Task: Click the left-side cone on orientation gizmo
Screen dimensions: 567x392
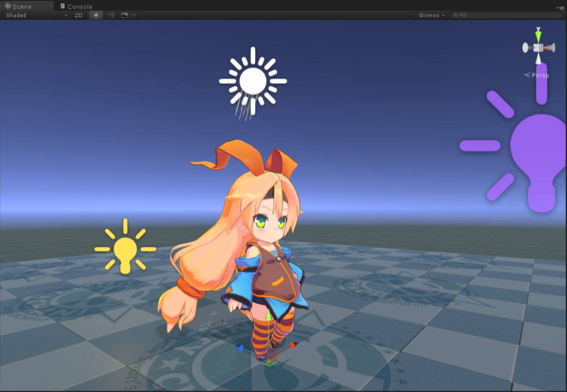Action: click(528, 48)
